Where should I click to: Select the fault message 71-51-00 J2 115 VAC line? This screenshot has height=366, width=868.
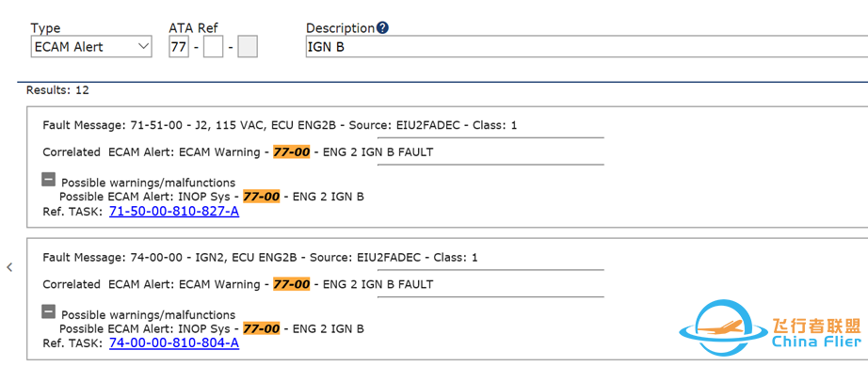(x=280, y=125)
